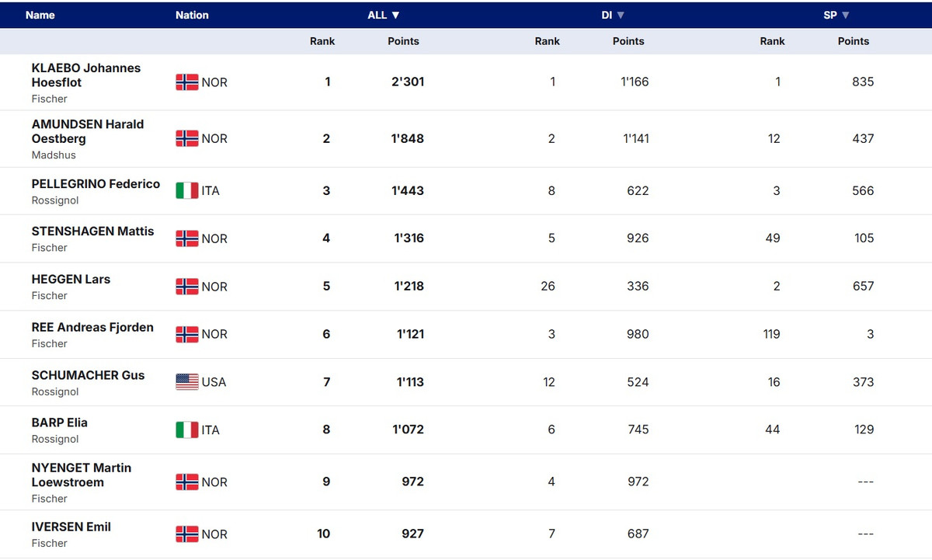The width and height of the screenshot is (932, 560).
Task: Open PELLEGRINO Federico athlete profile
Action: tap(96, 184)
